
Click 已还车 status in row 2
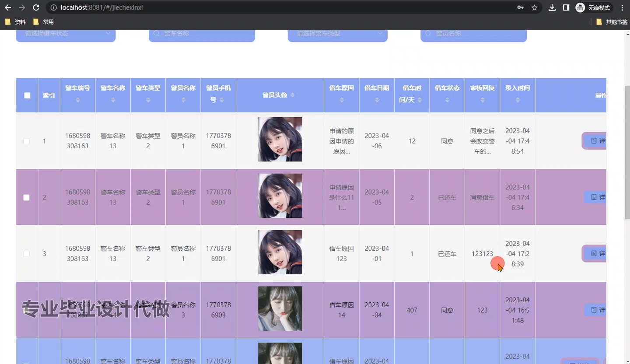coord(447,198)
